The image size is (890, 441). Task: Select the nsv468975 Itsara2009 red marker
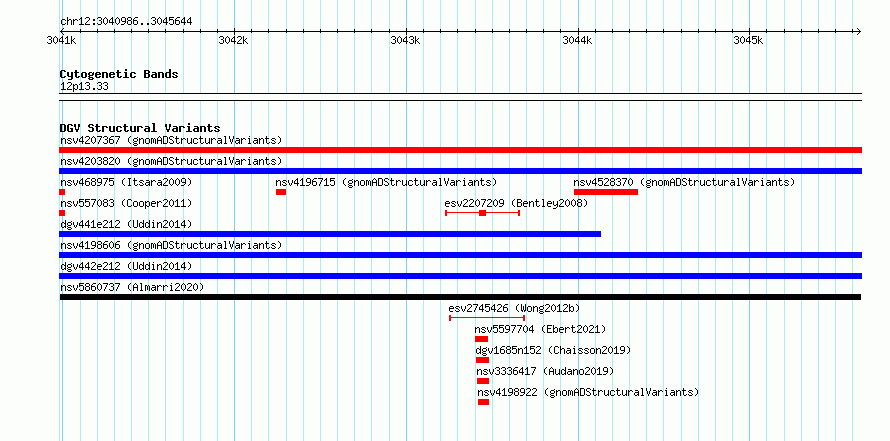click(x=62, y=192)
